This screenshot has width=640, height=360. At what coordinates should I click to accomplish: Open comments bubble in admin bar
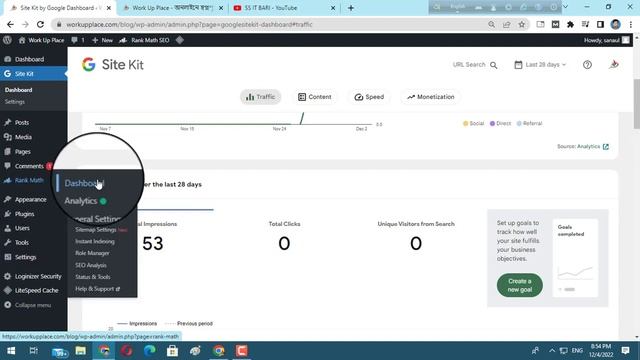(x=78, y=40)
